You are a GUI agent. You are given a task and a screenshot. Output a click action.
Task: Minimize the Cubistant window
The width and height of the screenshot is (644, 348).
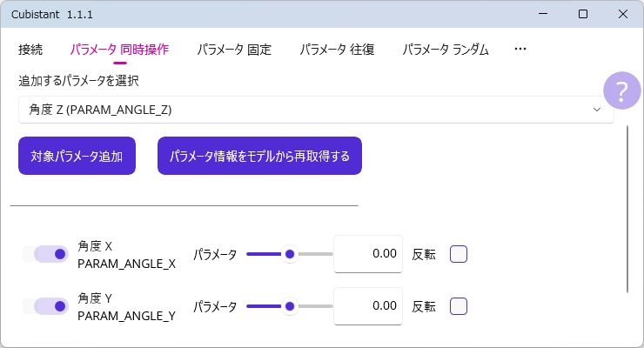point(542,14)
